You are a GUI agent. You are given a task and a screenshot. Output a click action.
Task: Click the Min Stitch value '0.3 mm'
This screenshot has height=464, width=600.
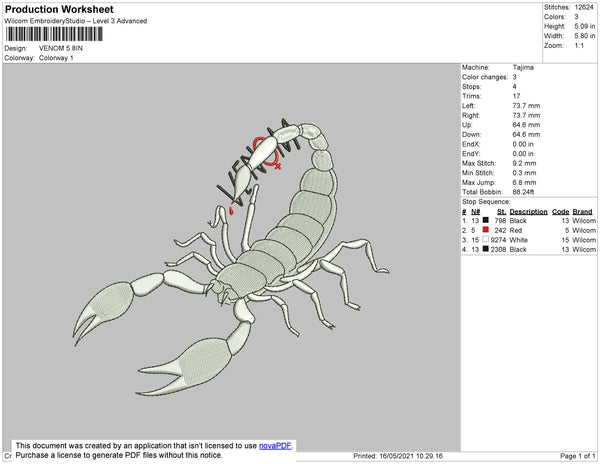coord(525,173)
